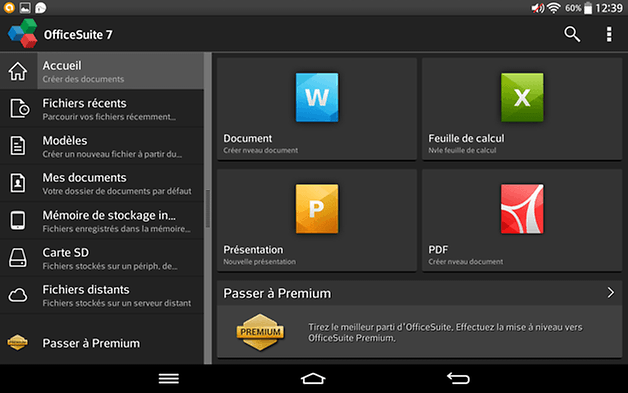
Task: Create new Présentation via its label
Action: (x=253, y=250)
